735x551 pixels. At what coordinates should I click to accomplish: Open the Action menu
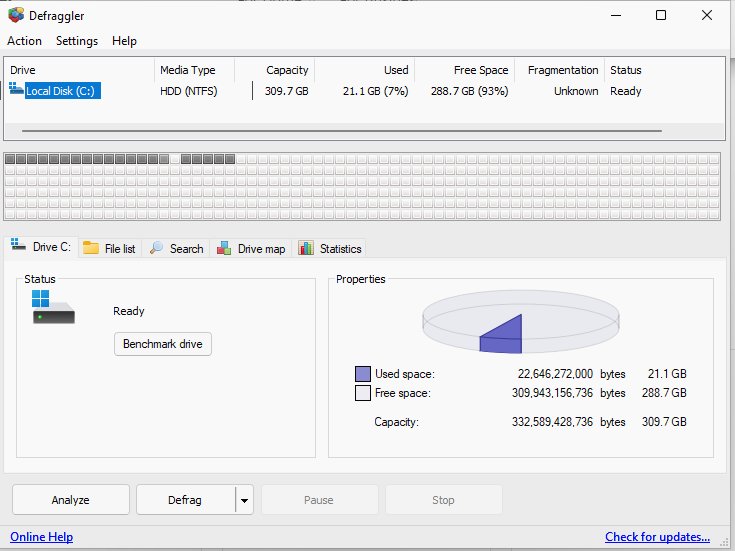[x=25, y=41]
